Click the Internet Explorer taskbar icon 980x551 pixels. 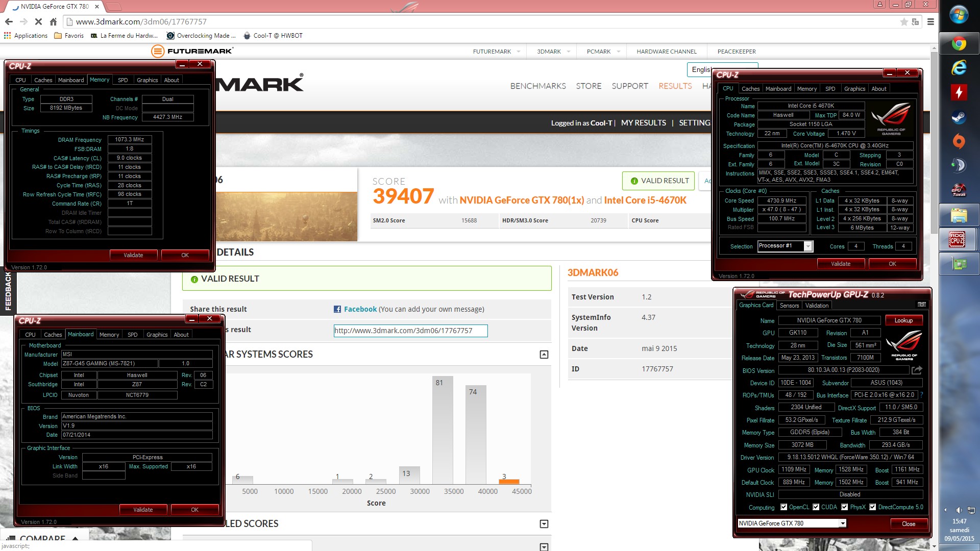959,67
